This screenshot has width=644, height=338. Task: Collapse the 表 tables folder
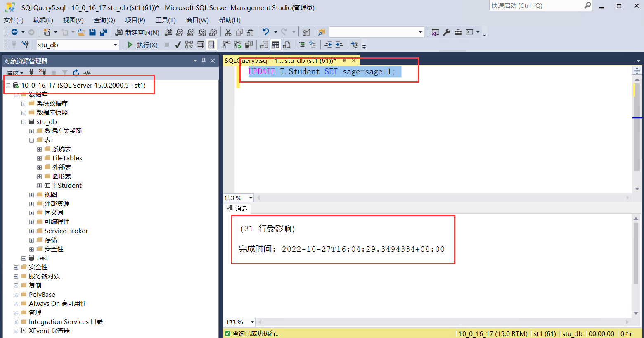coord(31,140)
